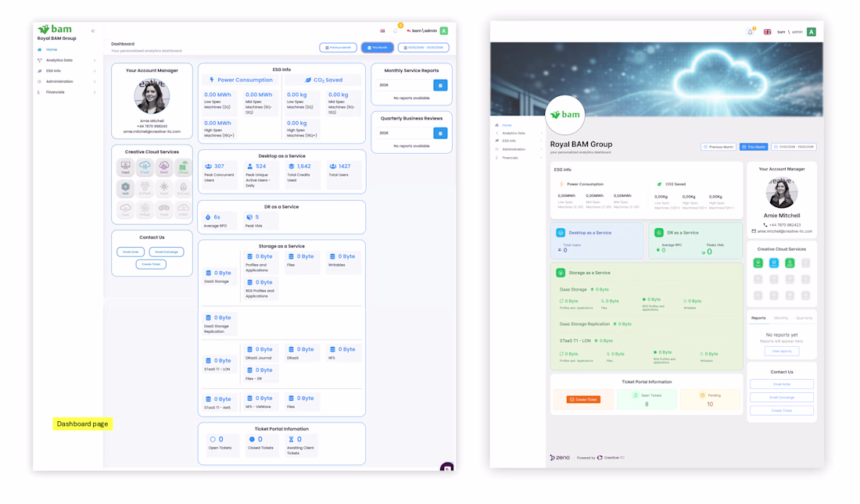Click the Desktop as a Service icon, right dashboard

click(561, 233)
